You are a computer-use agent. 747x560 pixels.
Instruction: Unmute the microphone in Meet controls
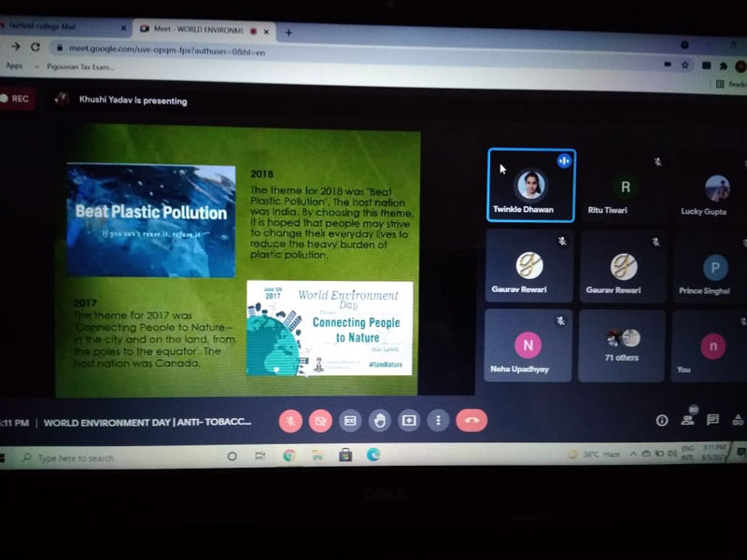[290, 421]
